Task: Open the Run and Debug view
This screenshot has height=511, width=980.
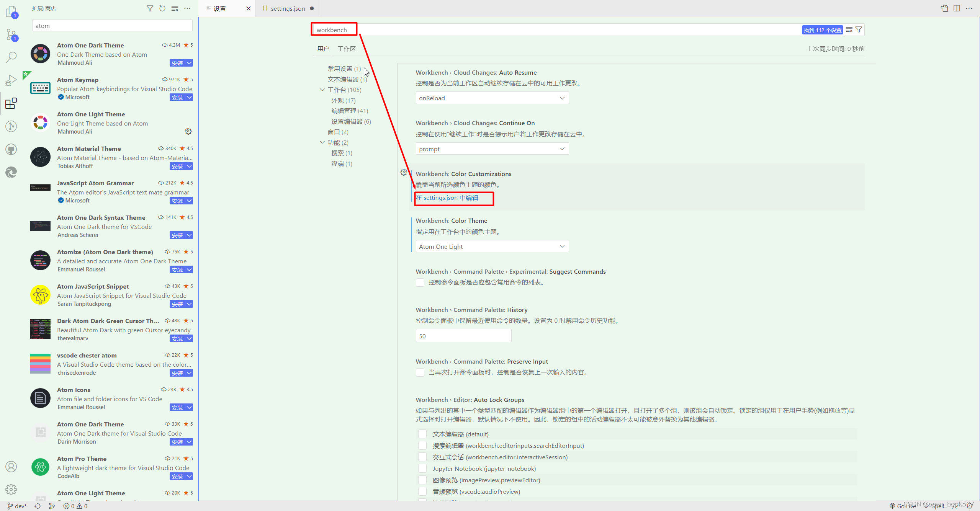Action: pos(11,80)
